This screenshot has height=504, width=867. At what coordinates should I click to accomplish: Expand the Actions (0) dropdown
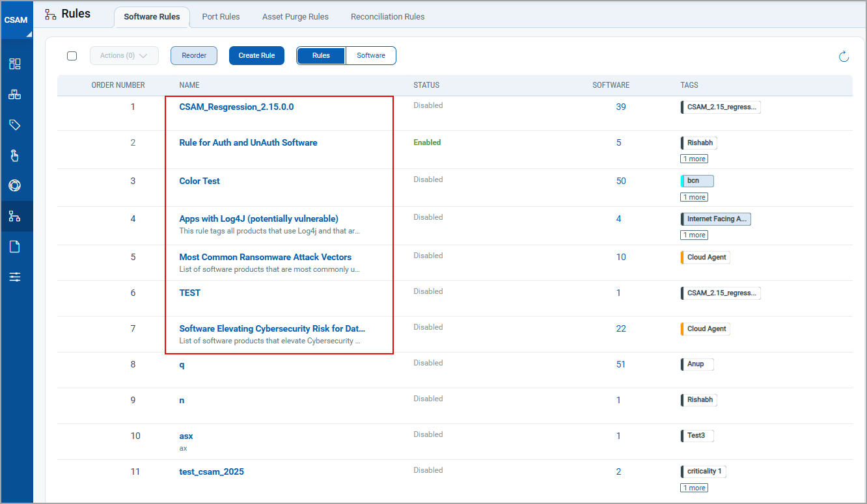coord(124,56)
